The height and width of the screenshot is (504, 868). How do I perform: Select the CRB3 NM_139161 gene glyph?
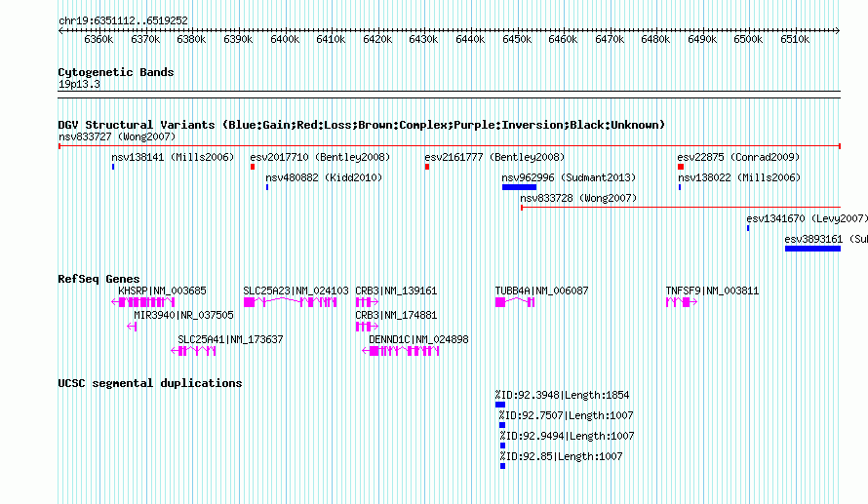[x=367, y=302]
